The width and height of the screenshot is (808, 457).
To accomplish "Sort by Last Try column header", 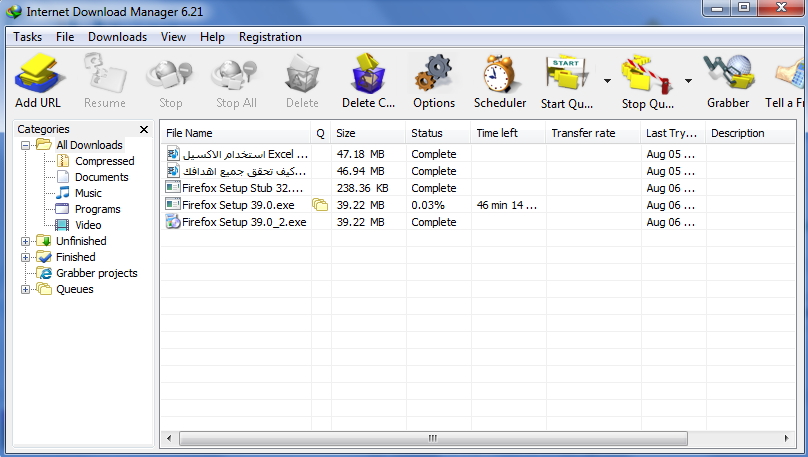I will pos(673,133).
